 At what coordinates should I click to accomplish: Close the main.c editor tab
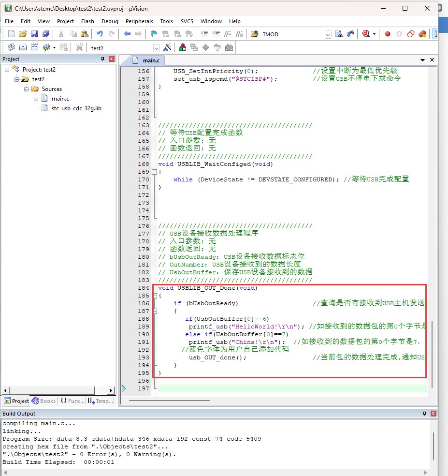432,60
